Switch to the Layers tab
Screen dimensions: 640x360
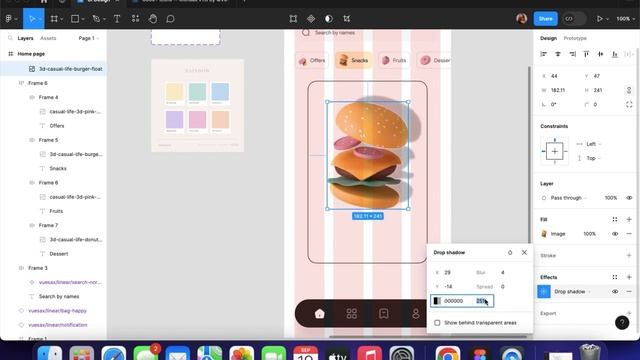coord(25,38)
